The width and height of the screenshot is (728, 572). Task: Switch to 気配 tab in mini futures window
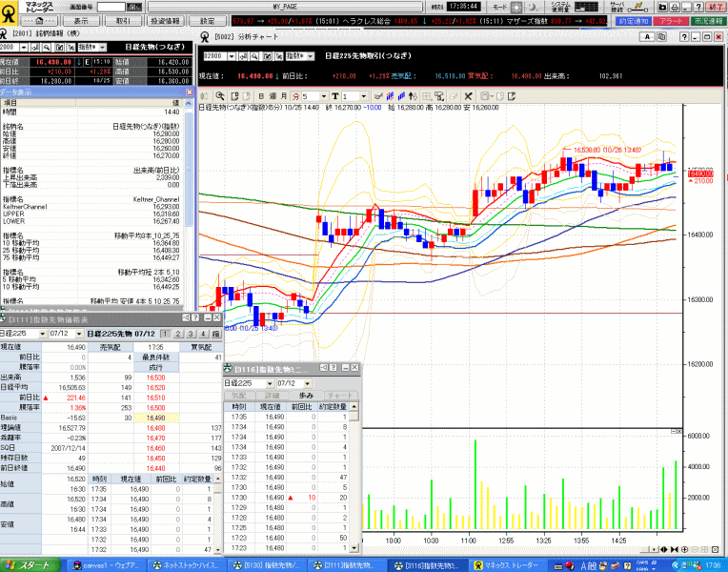point(239,396)
